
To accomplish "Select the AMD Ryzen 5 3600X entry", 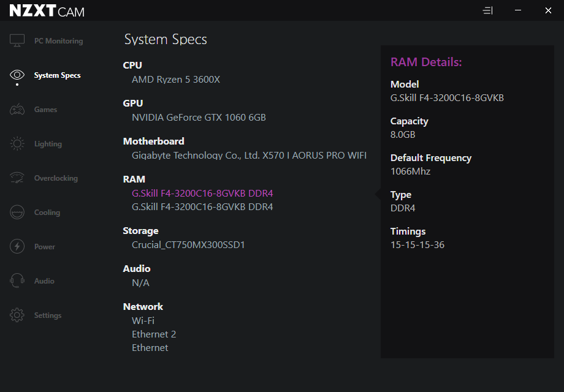I will (175, 80).
